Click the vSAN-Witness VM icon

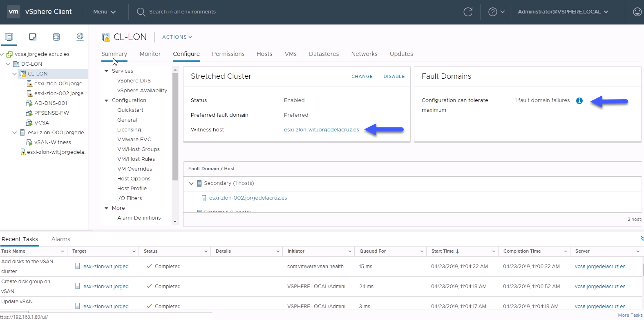[29, 142]
